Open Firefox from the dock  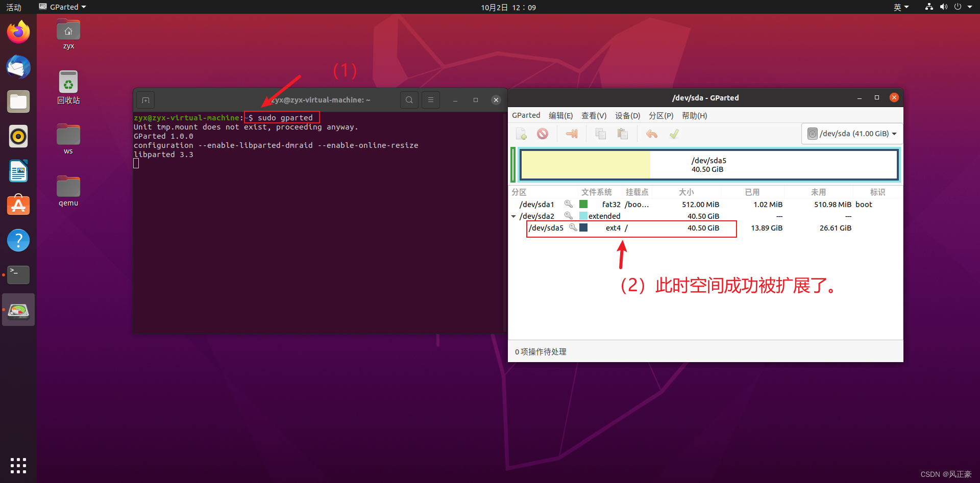18,32
